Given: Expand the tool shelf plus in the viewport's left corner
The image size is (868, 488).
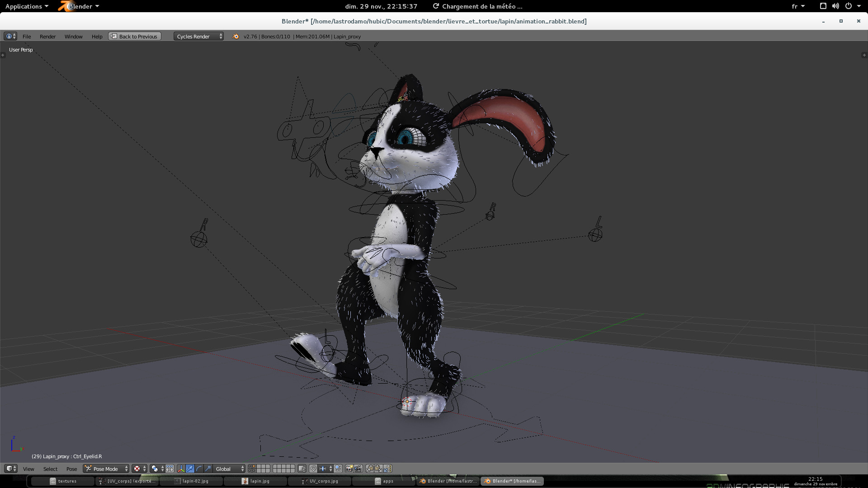Looking at the screenshot, I should 3,55.
